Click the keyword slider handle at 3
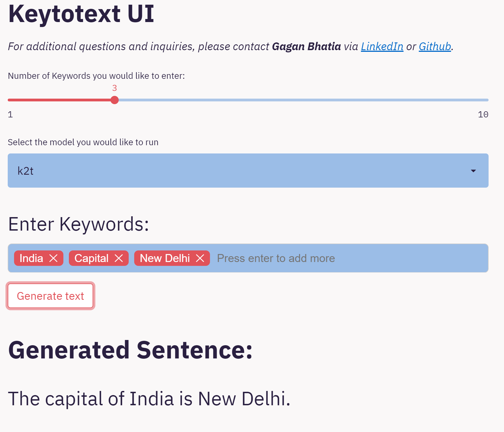504x432 pixels. (x=115, y=100)
